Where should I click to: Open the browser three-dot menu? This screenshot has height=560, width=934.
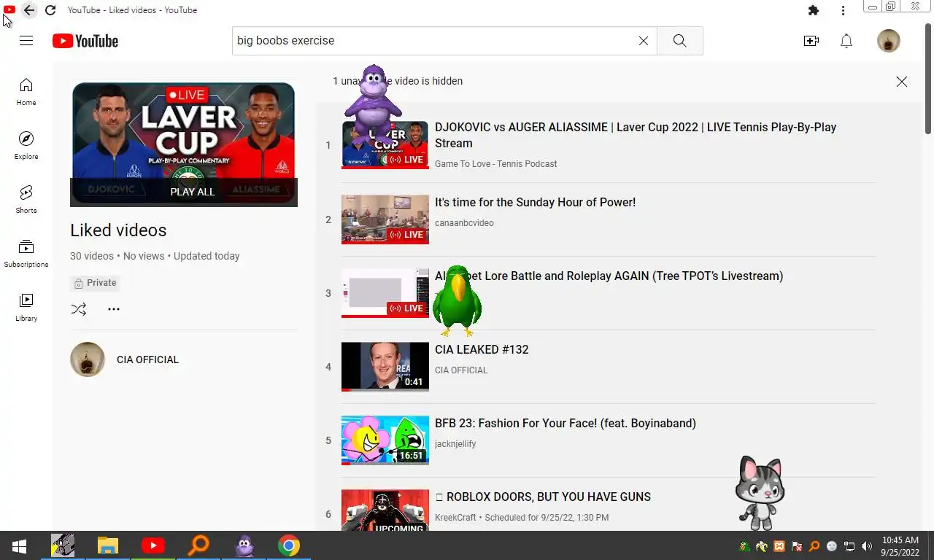843,10
